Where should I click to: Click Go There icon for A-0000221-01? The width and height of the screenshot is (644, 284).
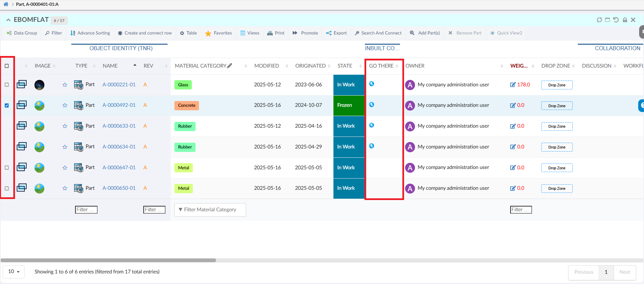(372, 84)
